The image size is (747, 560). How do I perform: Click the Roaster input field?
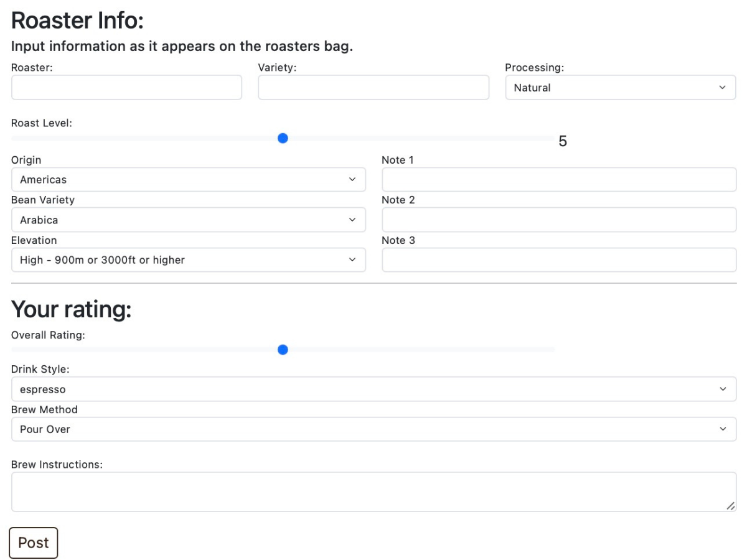coord(126,88)
